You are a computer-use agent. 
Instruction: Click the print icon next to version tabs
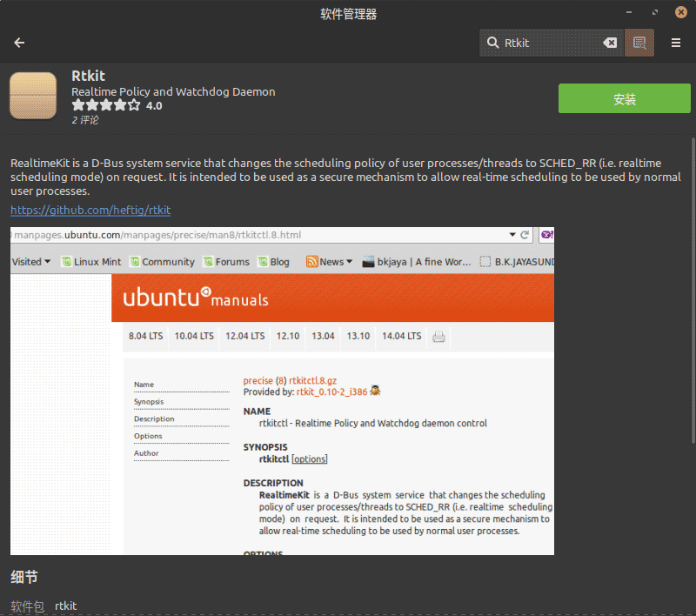click(x=439, y=336)
